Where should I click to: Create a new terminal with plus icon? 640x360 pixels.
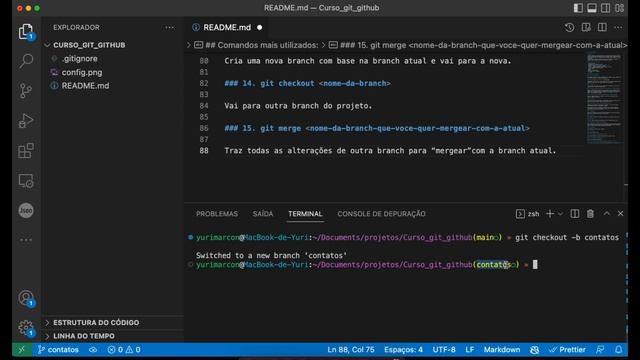pyautogui.click(x=550, y=213)
